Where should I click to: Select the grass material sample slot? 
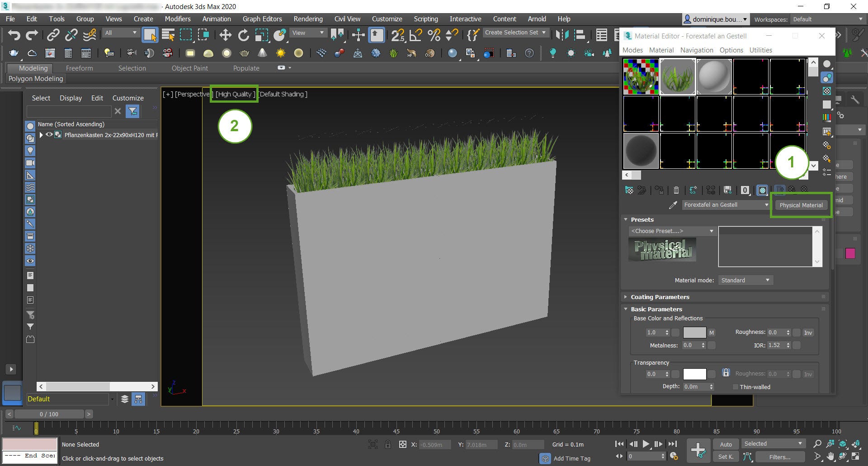click(677, 76)
